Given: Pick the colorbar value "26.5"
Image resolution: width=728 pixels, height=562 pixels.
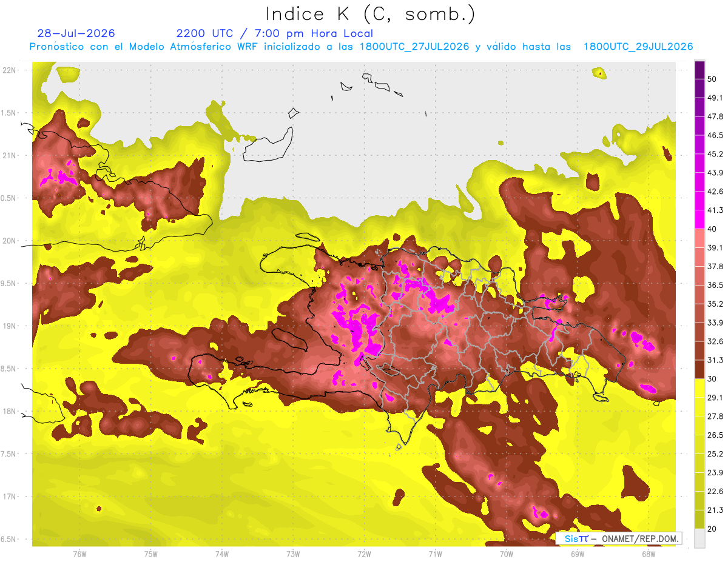Looking at the screenshot, I should [715, 435].
